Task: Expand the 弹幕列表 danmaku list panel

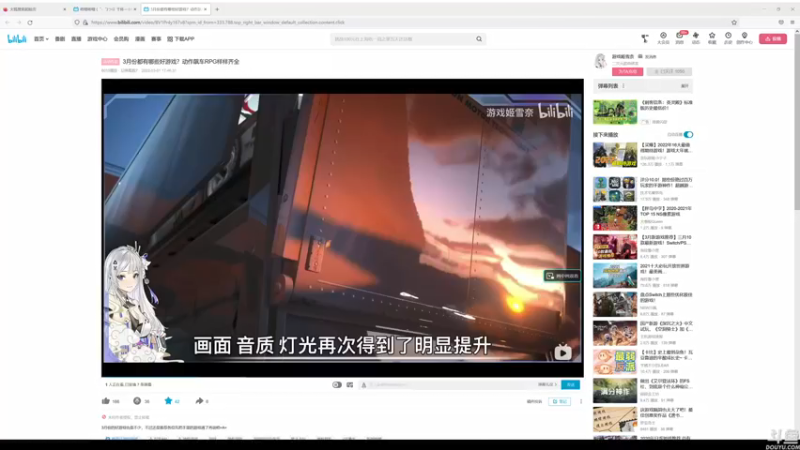Action: (685, 86)
